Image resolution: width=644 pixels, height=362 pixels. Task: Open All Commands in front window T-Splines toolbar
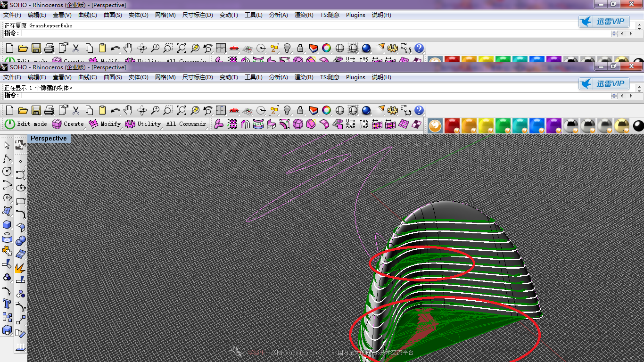[x=186, y=124]
